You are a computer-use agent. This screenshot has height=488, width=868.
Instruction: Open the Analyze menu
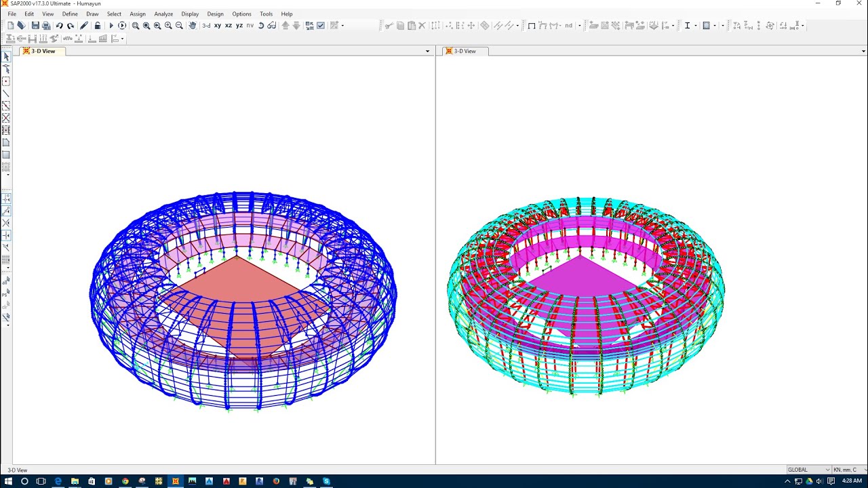pyautogui.click(x=163, y=14)
